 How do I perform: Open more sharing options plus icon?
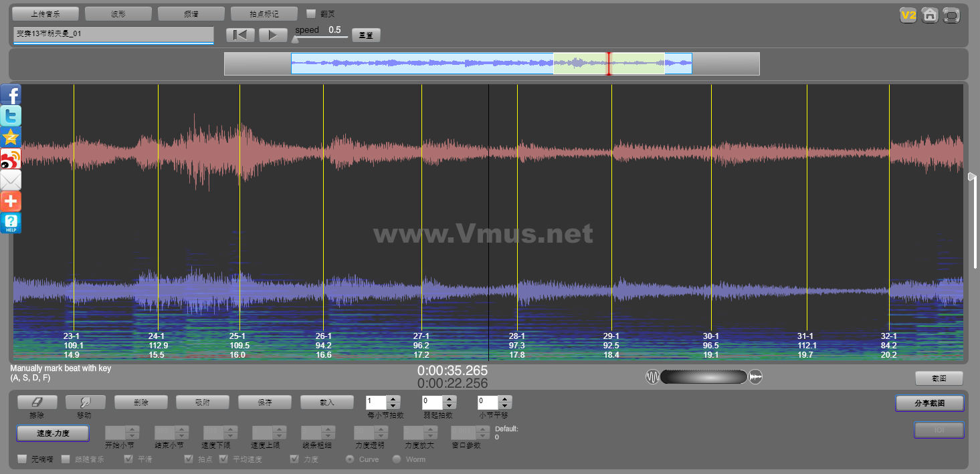(x=11, y=201)
